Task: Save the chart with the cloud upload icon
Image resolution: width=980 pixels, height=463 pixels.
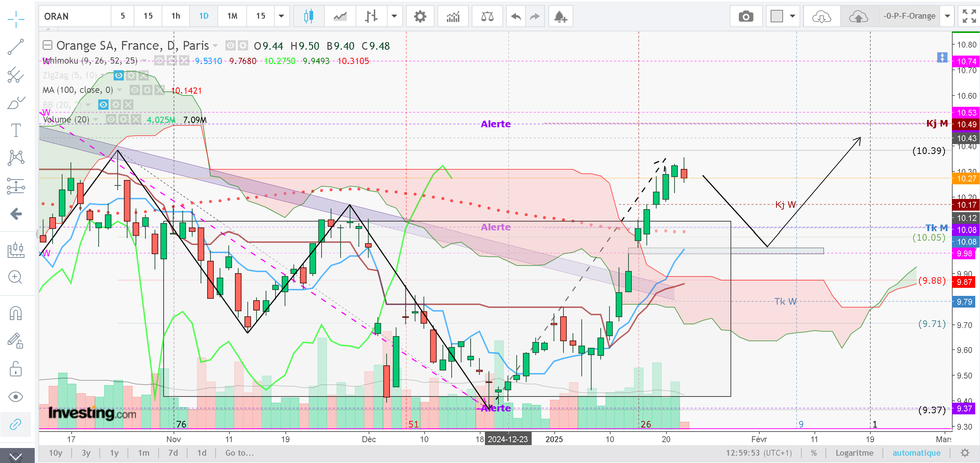Action: (x=859, y=16)
